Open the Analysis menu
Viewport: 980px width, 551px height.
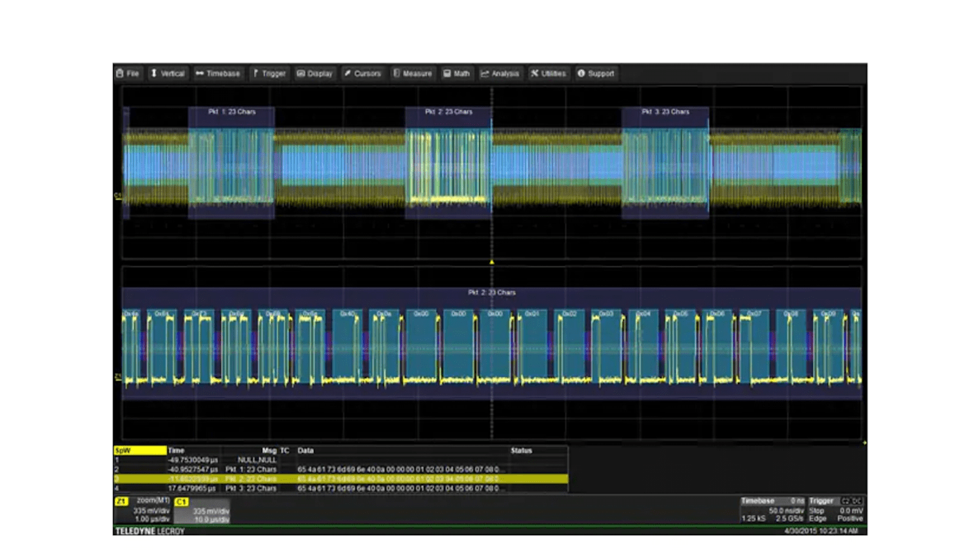[500, 73]
